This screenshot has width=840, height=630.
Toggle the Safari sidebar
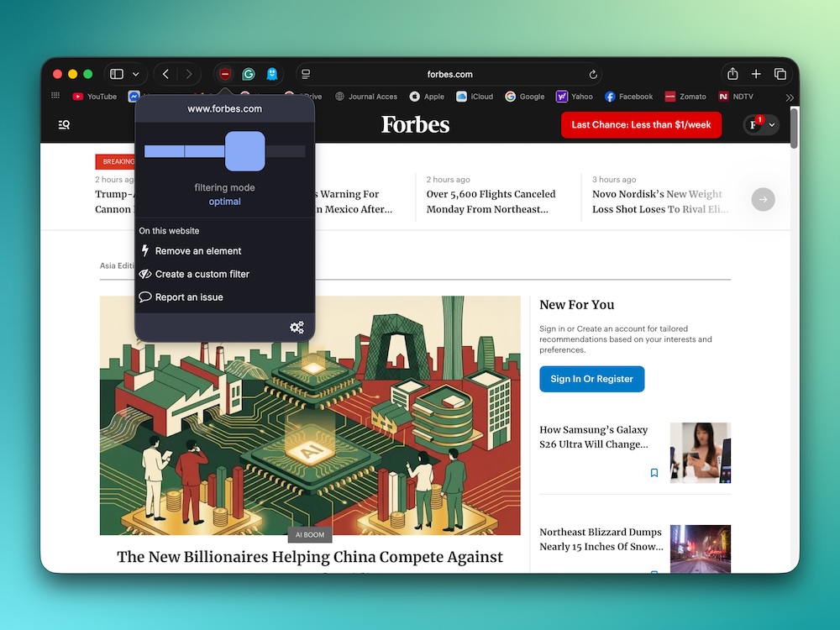[x=117, y=74]
